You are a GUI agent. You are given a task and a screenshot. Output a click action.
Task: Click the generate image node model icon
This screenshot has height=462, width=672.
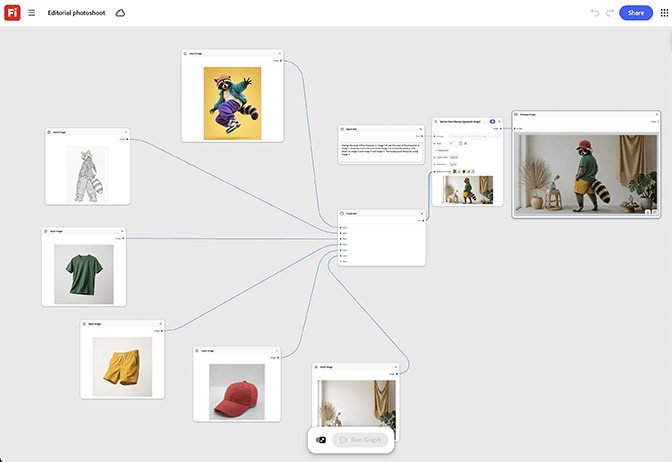coord(435,121)
